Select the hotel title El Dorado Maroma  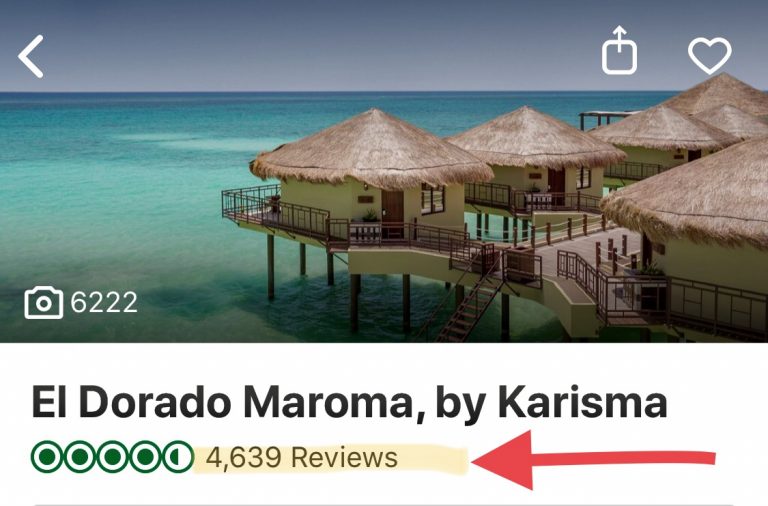coord(222,403)
